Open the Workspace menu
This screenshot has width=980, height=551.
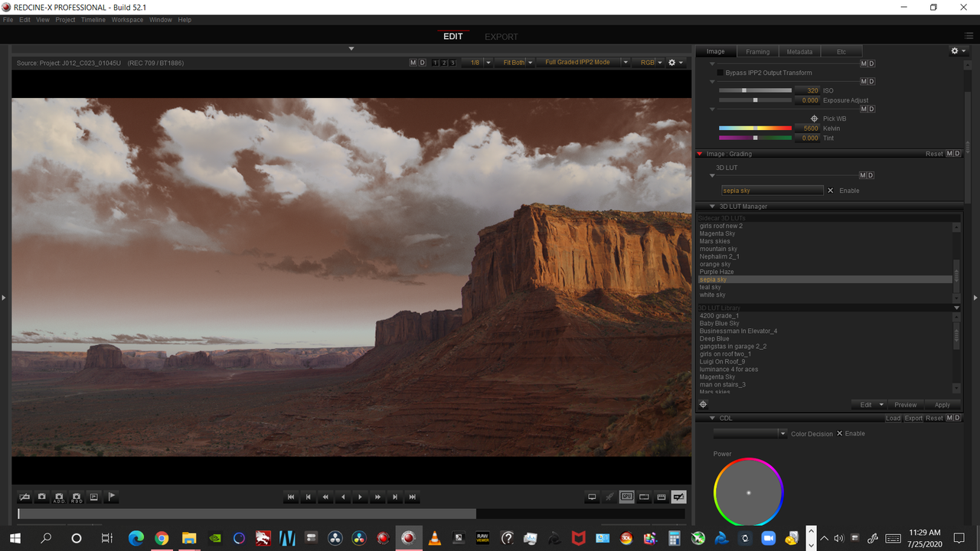[127, 20]
